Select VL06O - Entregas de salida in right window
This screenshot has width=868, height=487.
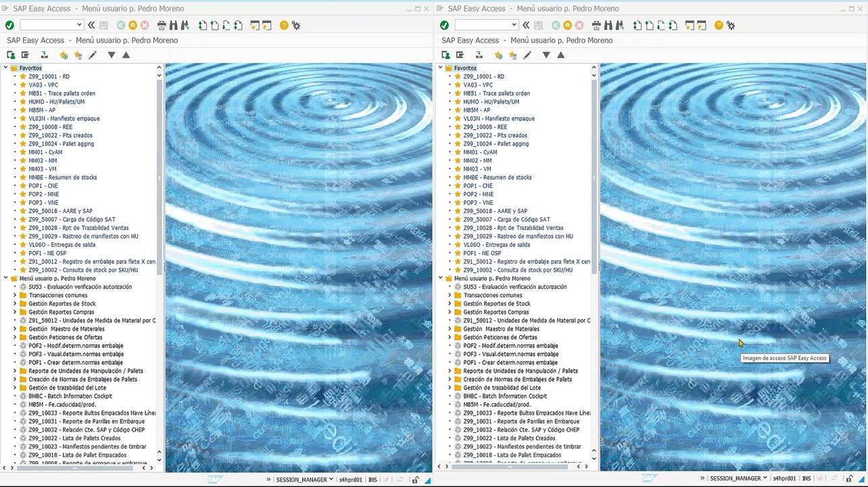pyautogui.click(x=497, y=245)
